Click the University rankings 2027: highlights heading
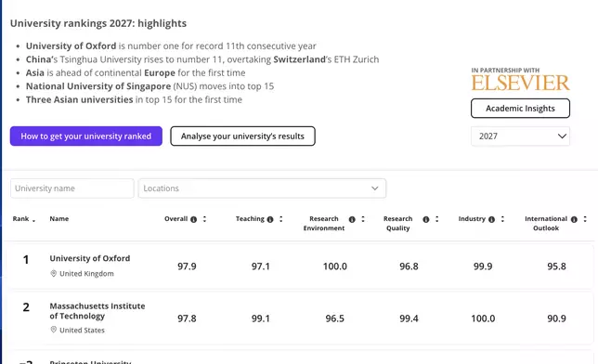598x364 pixels. pos(98,23)
